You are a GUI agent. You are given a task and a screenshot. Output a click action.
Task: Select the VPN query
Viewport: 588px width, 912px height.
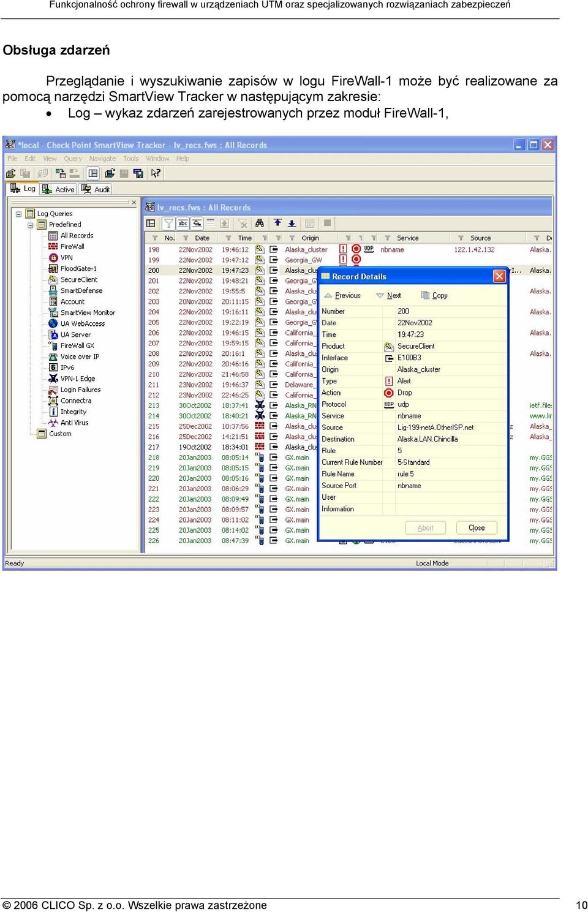66,258
